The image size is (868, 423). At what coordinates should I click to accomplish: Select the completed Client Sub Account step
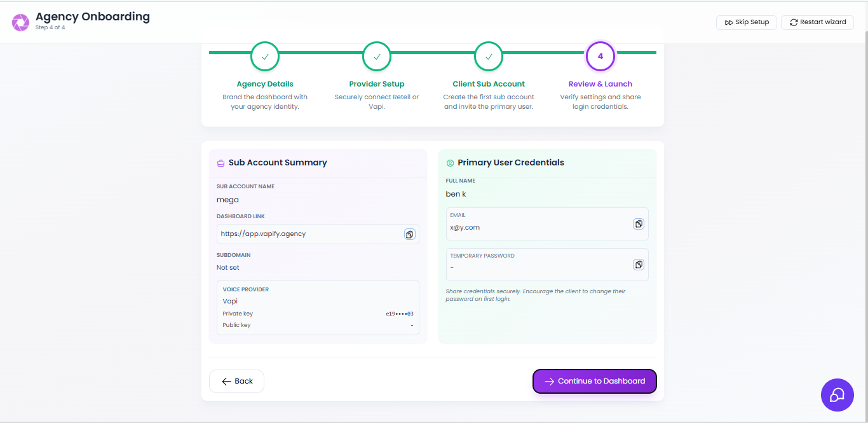(488, 56)
